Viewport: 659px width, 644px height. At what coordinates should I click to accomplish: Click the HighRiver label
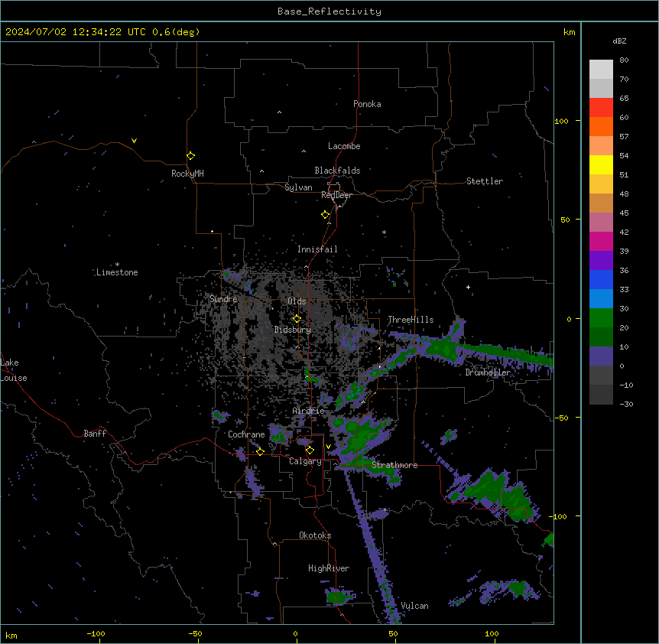329,568
